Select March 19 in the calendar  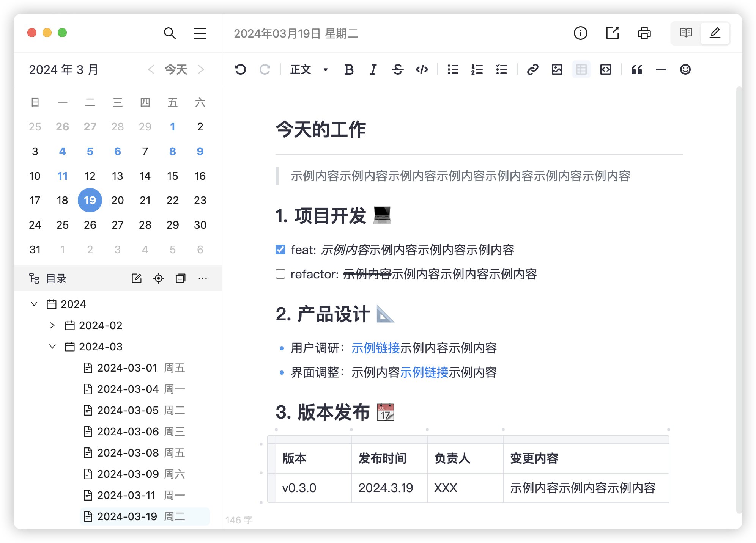point(90,200)
